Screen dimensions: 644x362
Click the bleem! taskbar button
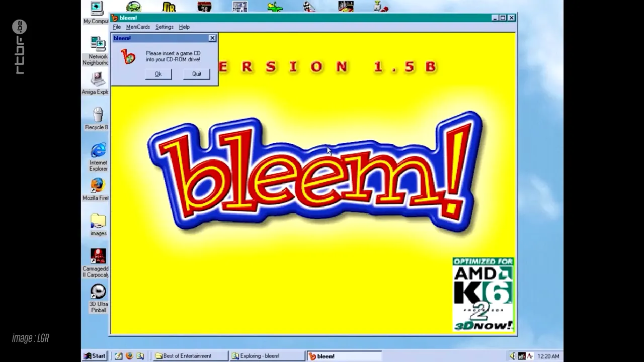point(344,356)
